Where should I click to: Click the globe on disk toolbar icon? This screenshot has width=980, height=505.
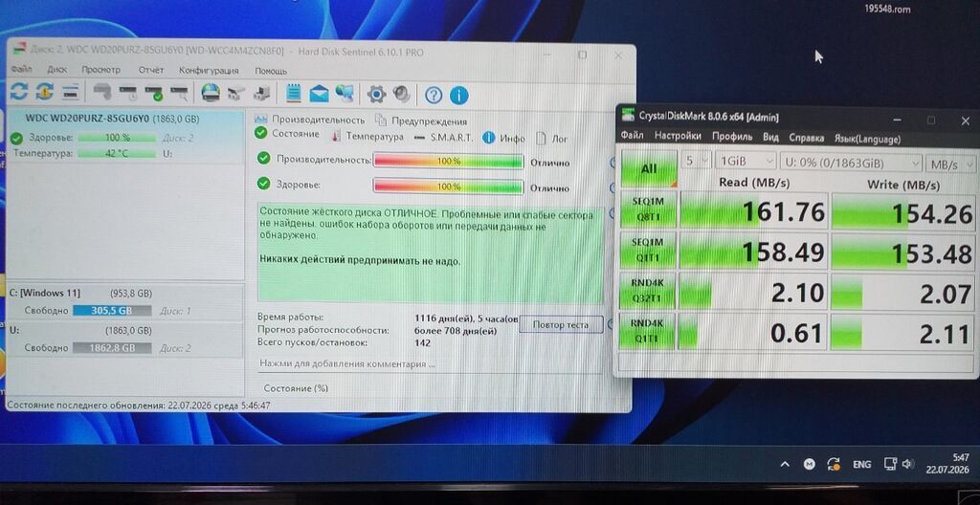coord(210,93)
